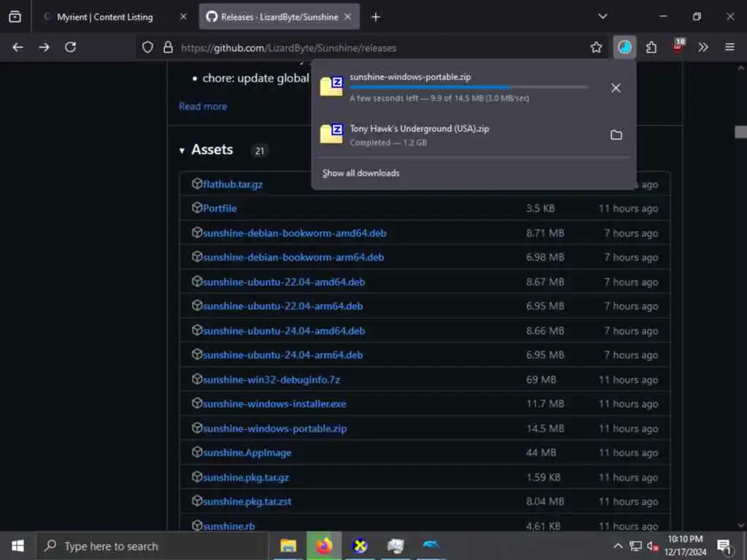Download sunshine-ubuntu-24.04-arm64.deb
Screen dimensions: 747x560
(283, 355)
